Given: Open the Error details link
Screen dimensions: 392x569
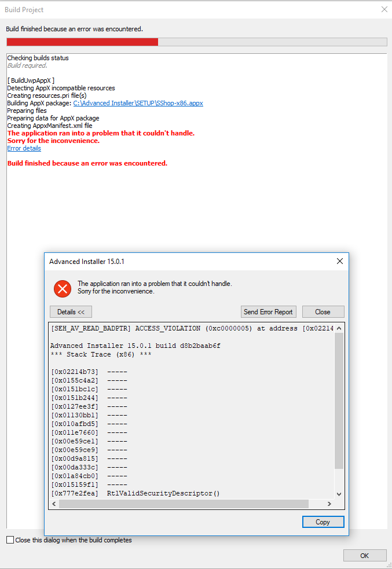Looking at the screenshot, I should pos(24,148).
